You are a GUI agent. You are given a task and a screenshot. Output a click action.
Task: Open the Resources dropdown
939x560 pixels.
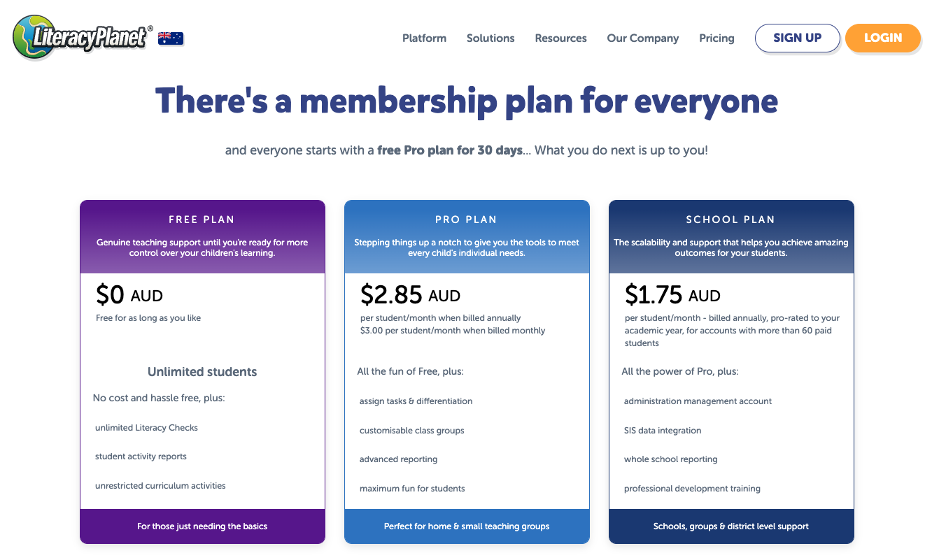(560, 38)
